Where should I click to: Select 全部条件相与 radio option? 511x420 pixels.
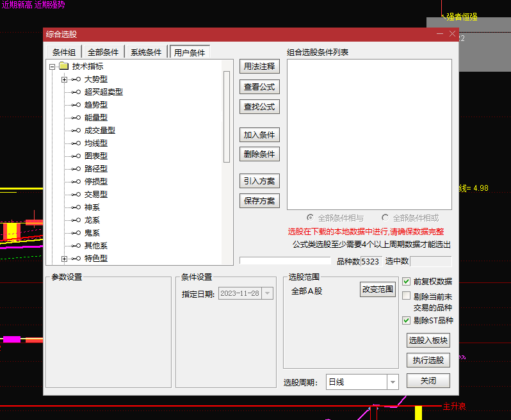pos(310,218)
